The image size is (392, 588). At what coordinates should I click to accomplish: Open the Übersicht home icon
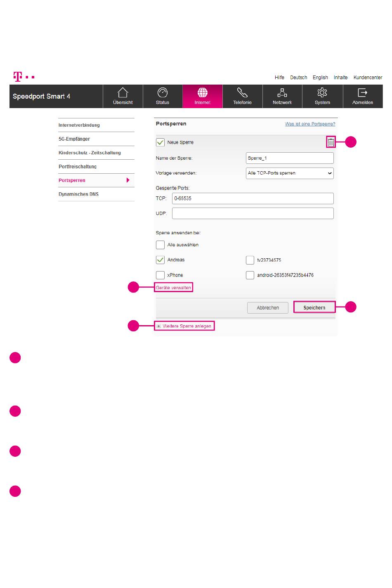123,92
